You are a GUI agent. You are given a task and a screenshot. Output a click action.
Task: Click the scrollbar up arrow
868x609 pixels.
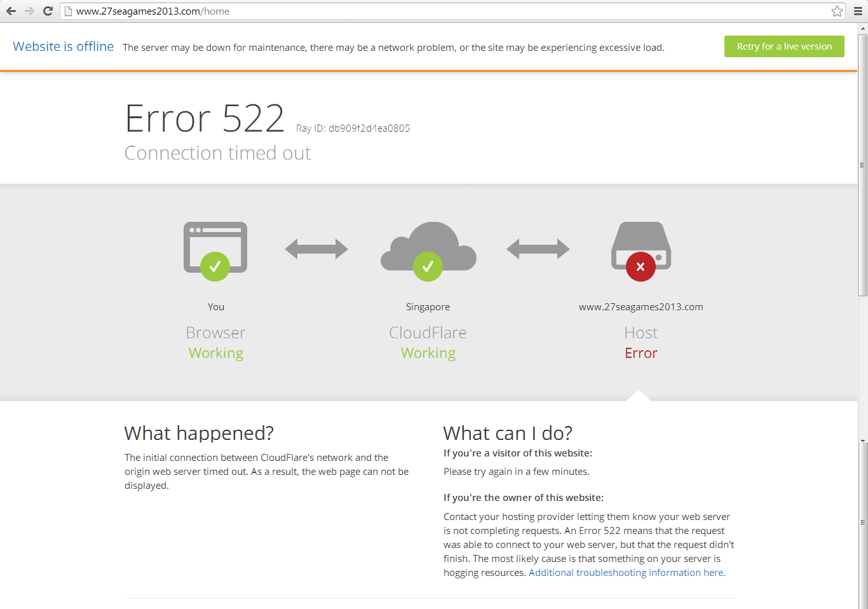[863, 29]
